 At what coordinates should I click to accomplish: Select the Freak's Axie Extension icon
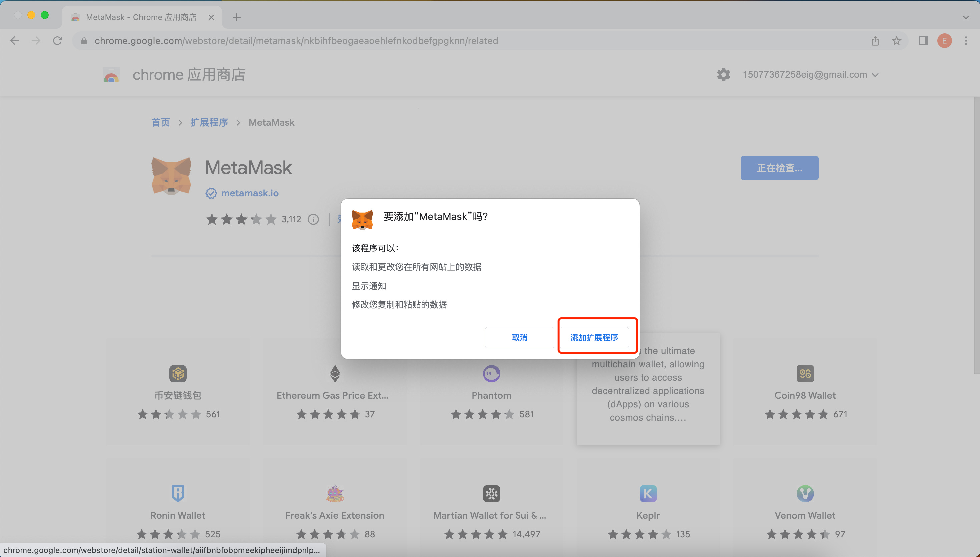(x=334, y=494)
